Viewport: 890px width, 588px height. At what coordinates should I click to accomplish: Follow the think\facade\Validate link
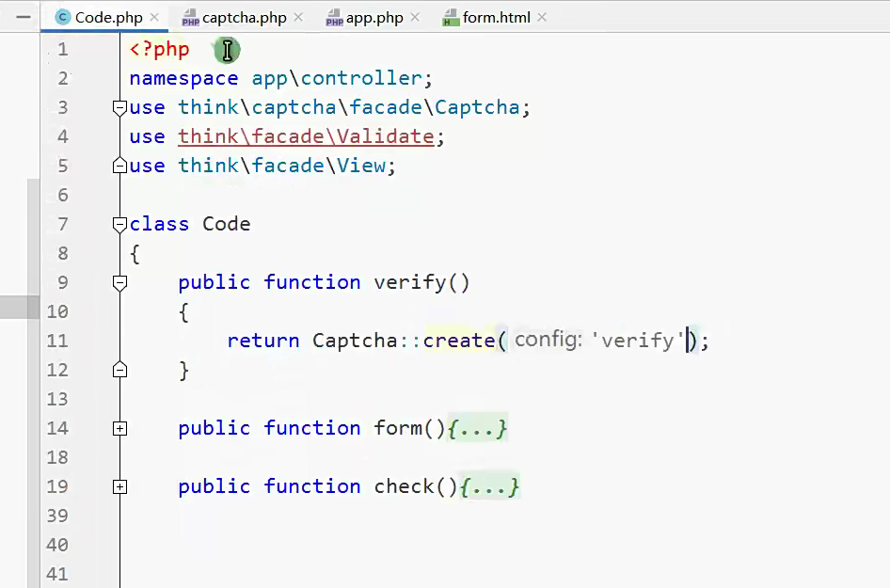pyautogui.click(x=306, y=136)
